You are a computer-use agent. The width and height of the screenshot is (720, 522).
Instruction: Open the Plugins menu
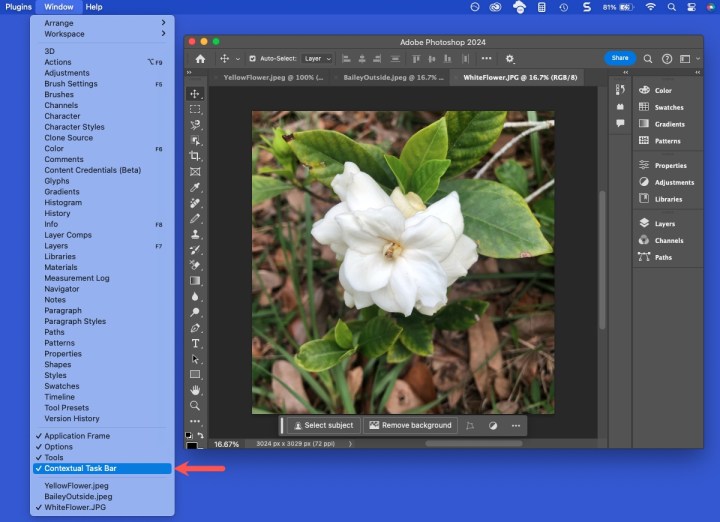tap(18, 7)
